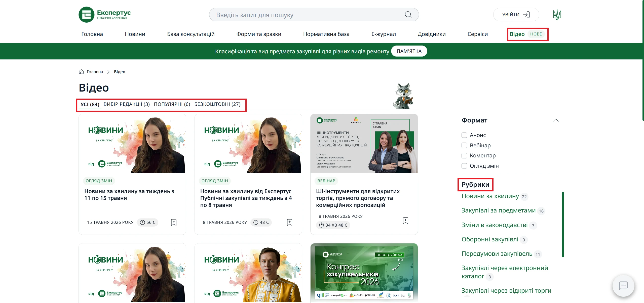Select the ПОПУЛЯРНІ (6) tab

tap(172, 104)
